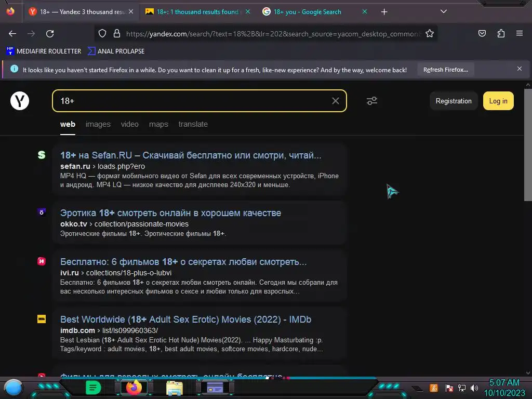
Task: Click the page vertical scrollbar thumb
Action: [528, 145]
